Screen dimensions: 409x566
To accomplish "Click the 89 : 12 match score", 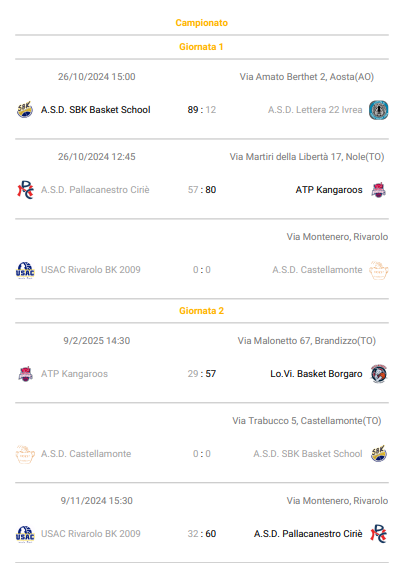I will 202,110.
